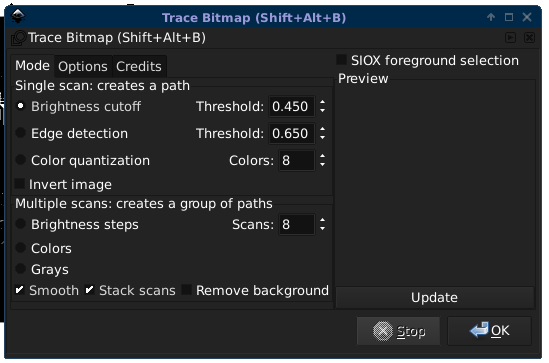This screenshot has width=549, height=363.
Task: Click the red Stop icon
Action: [383, 331]
